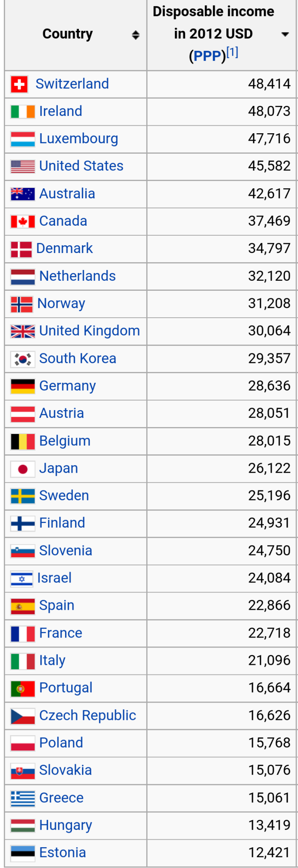Click the Switzerland flag icon
The image size is (298, 868).
coord(19,84)
